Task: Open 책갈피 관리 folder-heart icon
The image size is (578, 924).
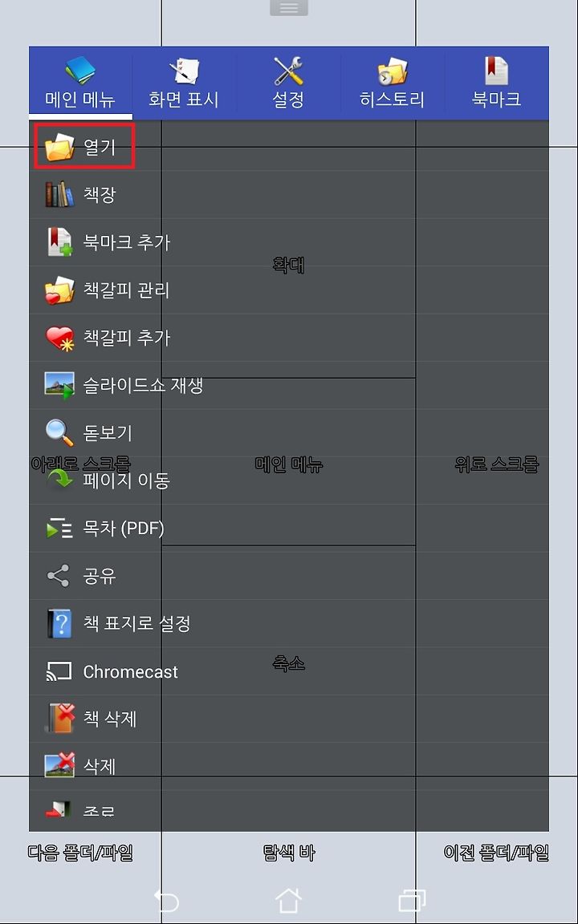Action: pos(59,290)
